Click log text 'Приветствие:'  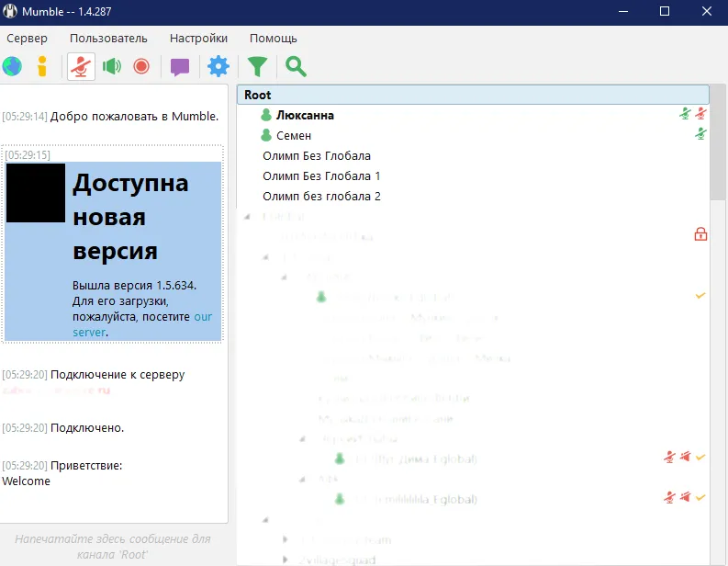(x=86, y=466)
